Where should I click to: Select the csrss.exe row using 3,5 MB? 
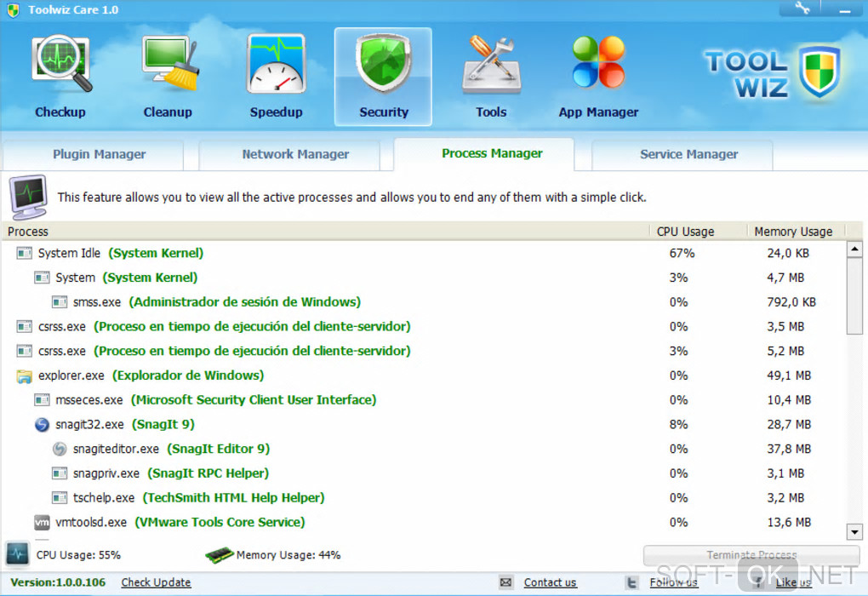424,326
